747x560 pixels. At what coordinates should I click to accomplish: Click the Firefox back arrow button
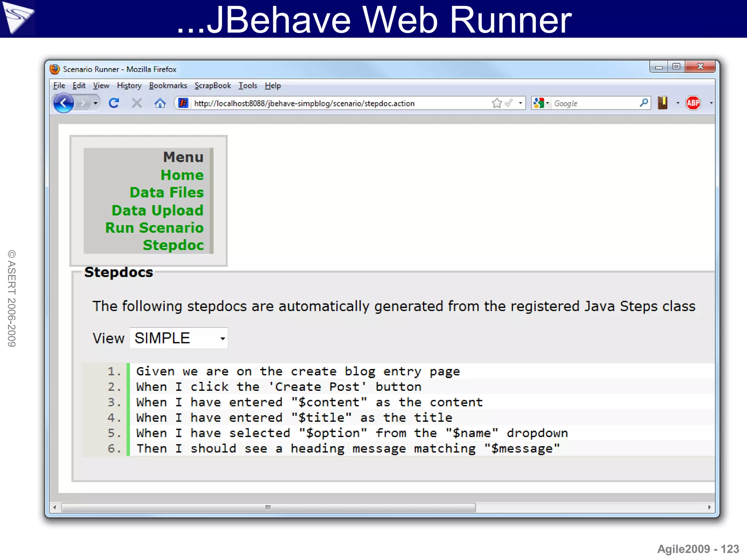click(x=63, y=103)
